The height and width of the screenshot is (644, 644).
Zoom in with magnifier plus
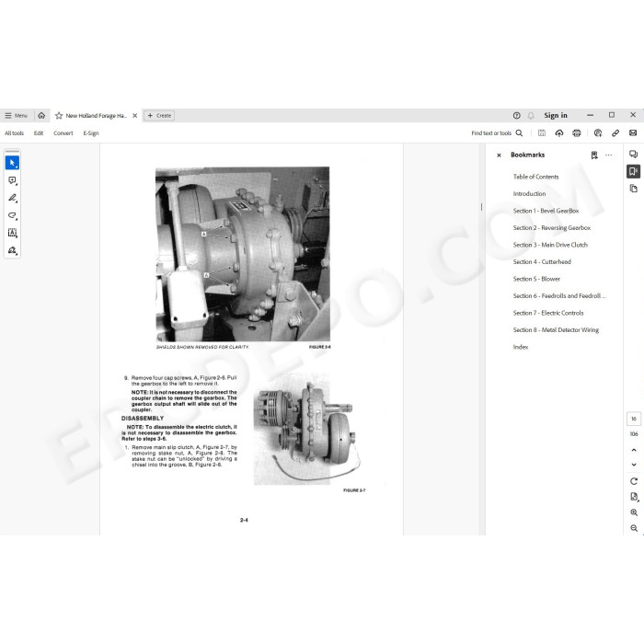(634, 513)
